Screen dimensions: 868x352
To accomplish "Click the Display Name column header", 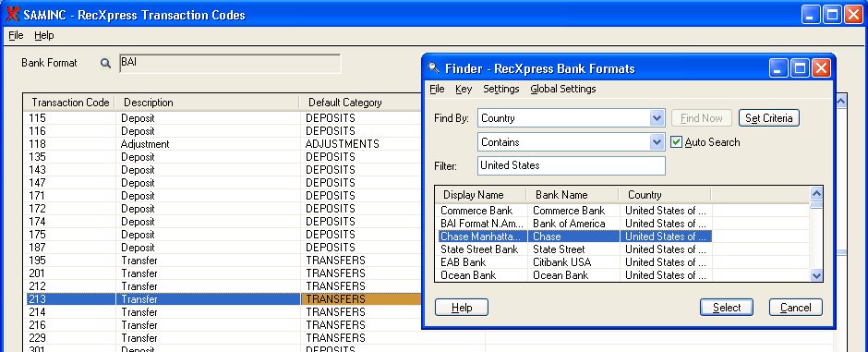I will tap(480, 195).
